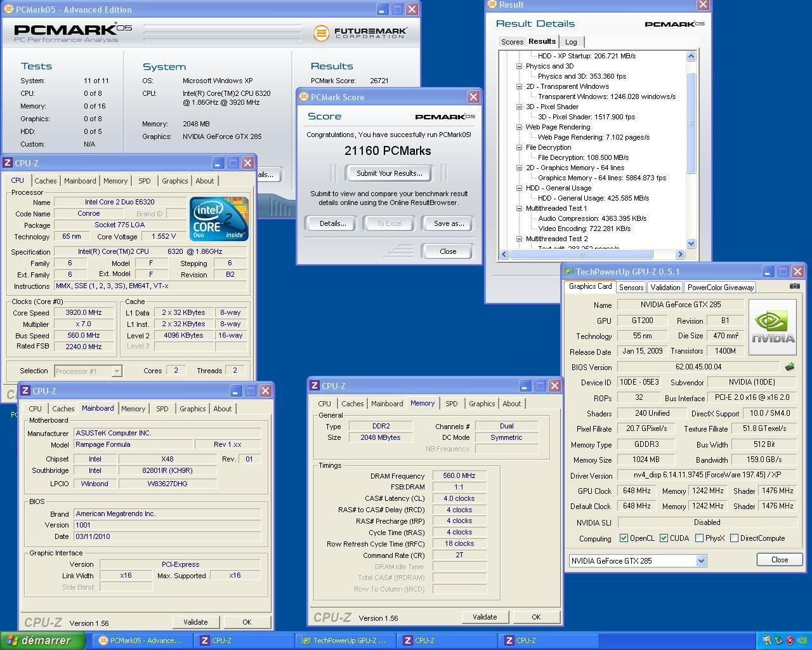Click the Futuremark Corporation logo
This screenshot has width=812, height=650.
(360, 32)
